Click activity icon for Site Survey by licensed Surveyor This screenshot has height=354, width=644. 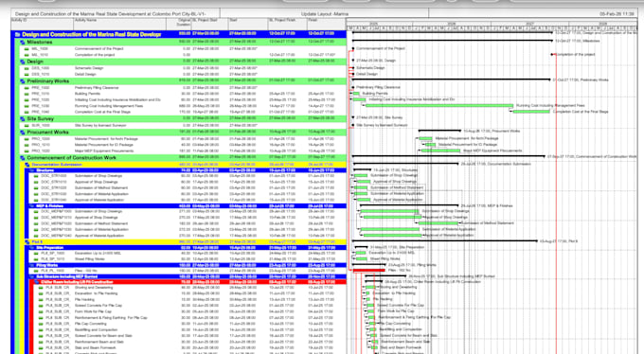click(27, 126)
